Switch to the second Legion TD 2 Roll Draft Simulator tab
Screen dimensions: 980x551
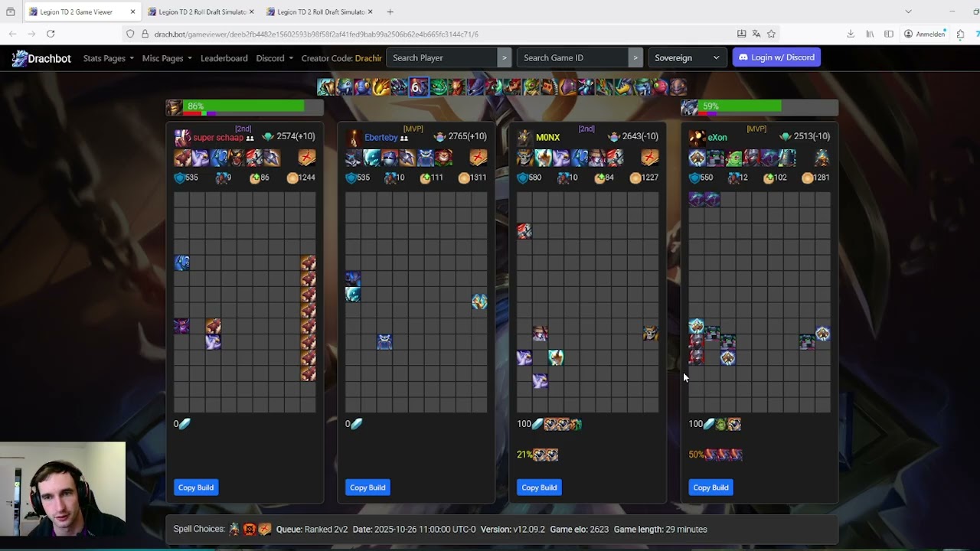tap(202, 11)
